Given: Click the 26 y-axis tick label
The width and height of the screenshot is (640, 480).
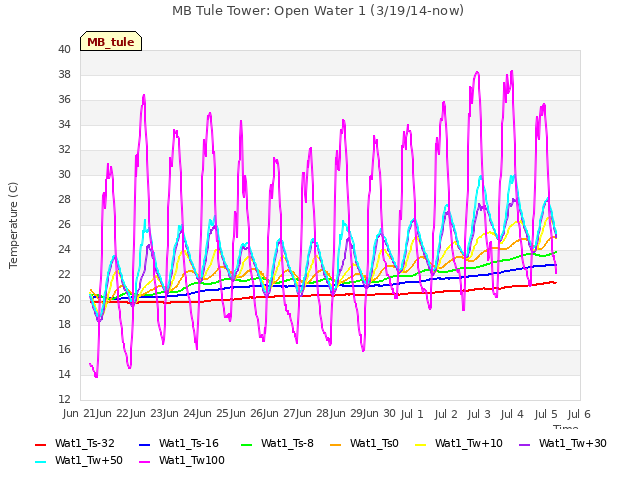Looking at the screenshot, I should pyautogui.click(x=64, y=224).
